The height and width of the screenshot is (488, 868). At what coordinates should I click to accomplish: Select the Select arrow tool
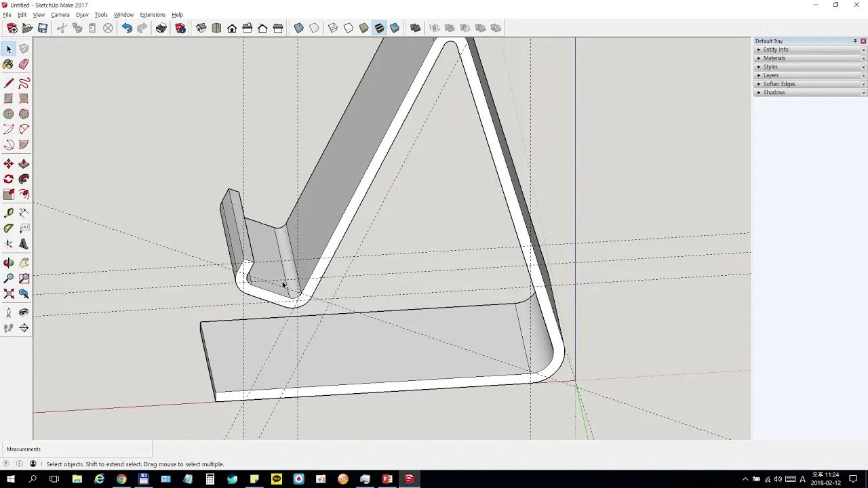9,49
